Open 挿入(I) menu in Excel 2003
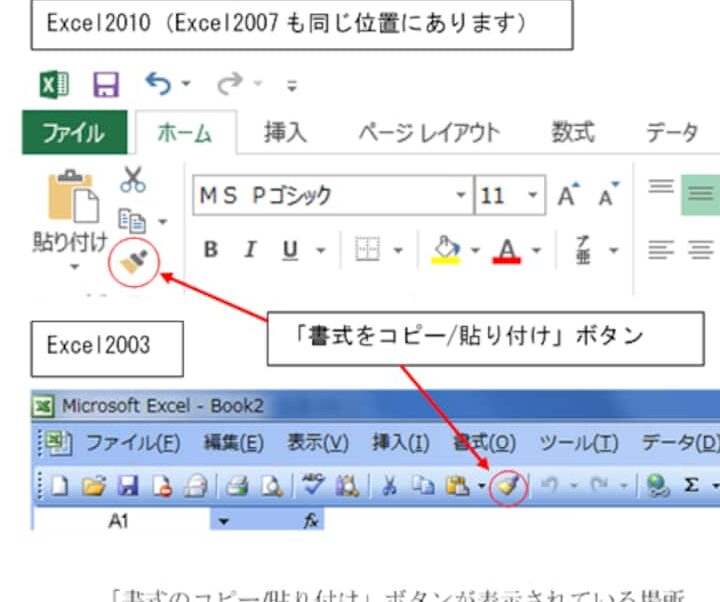This screenshot has height=602, width=720. 401,443
